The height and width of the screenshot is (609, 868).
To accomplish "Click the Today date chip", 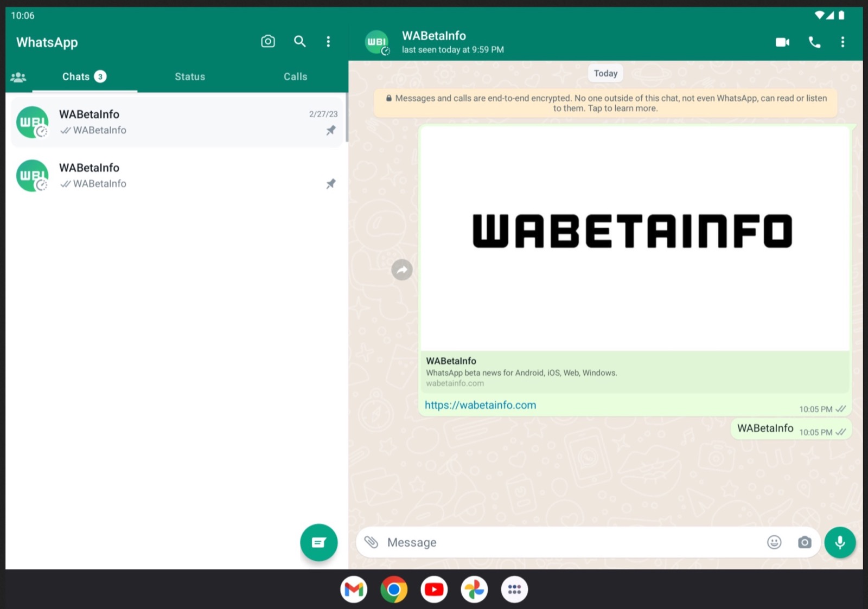I will pyautogui.click(x=605, y=73).
